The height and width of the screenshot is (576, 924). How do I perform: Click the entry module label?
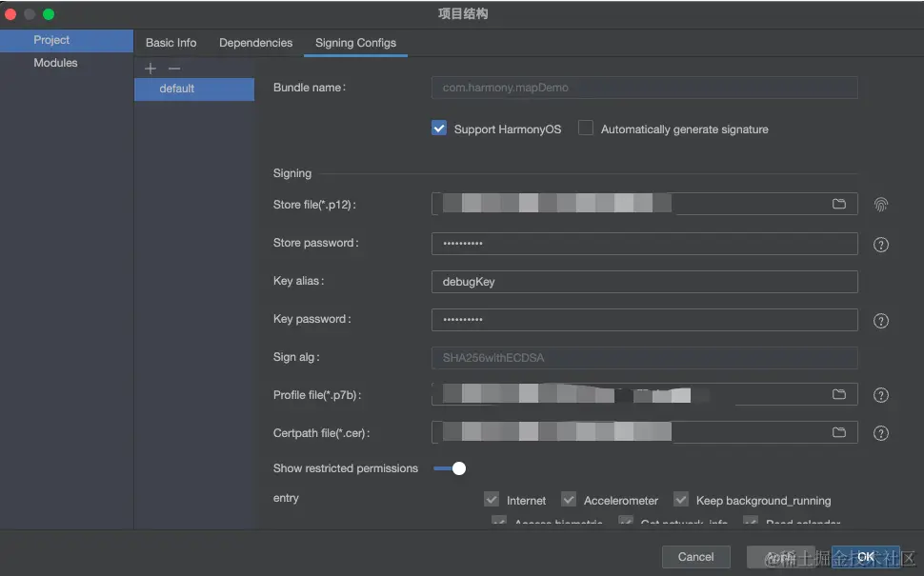(x=286, y=498)
